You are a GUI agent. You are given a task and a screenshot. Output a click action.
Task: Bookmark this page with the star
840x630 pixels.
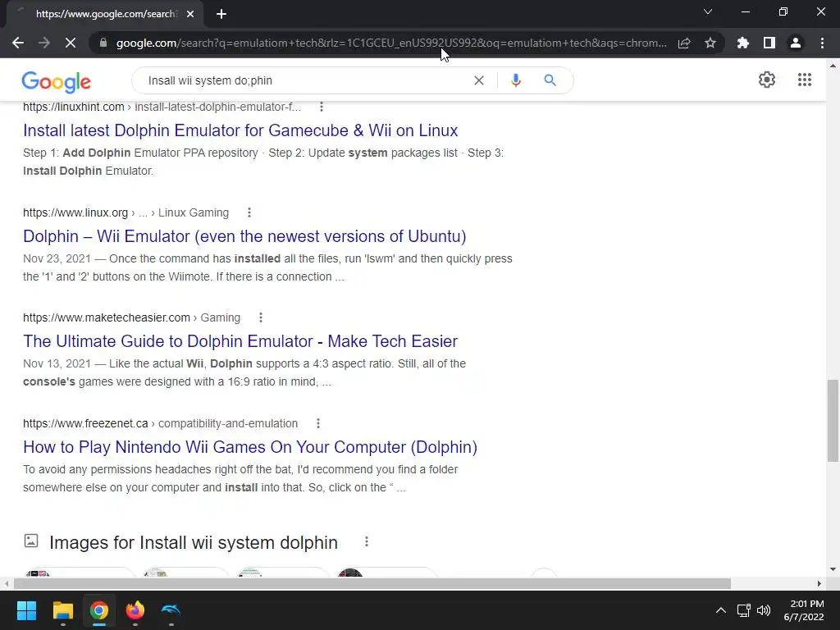tap(710, 43)
